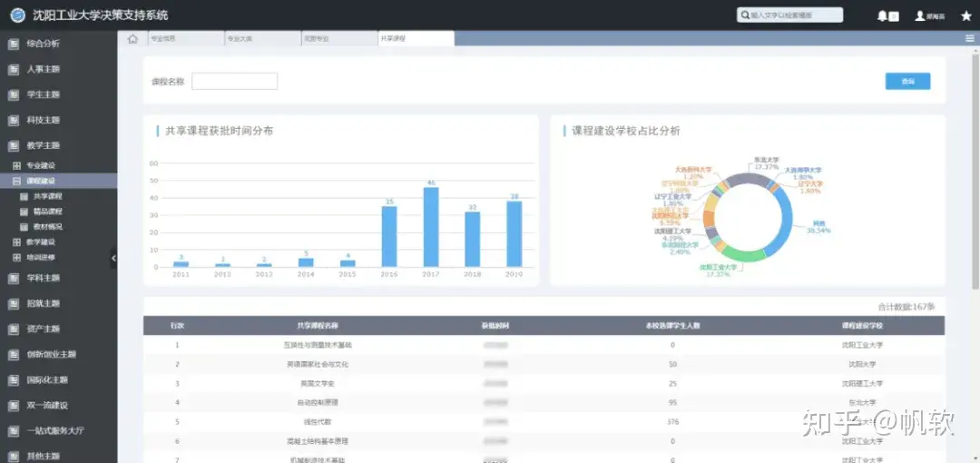The image size is (980, 463).
Task: Click the 合计数据:167条 total text
Action: click(x=906, y=307)
